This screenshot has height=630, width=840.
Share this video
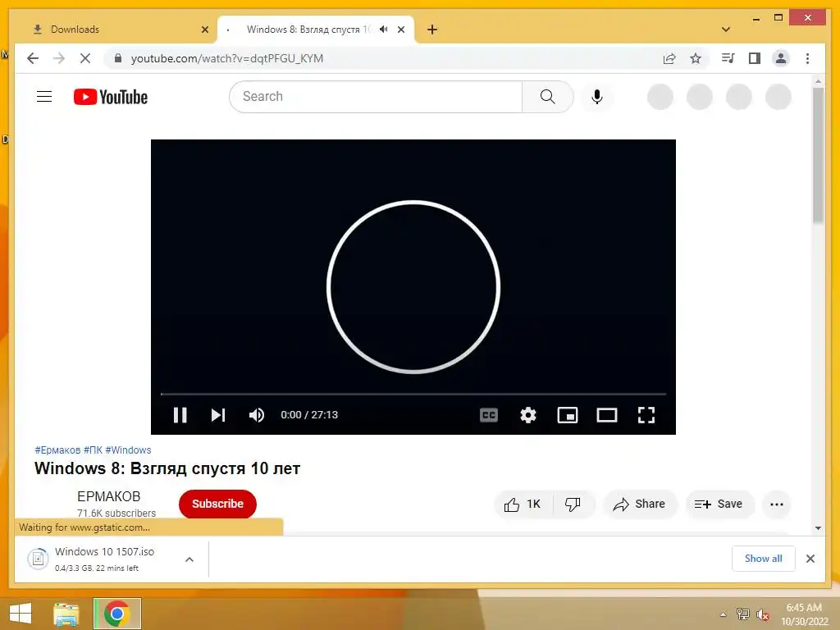640,504
